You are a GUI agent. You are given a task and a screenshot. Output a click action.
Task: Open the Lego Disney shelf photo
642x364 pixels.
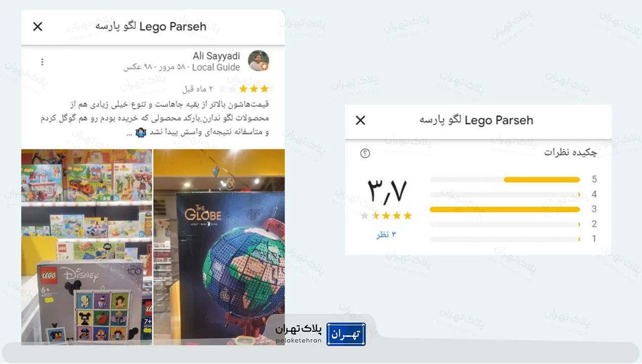point(87,247)
